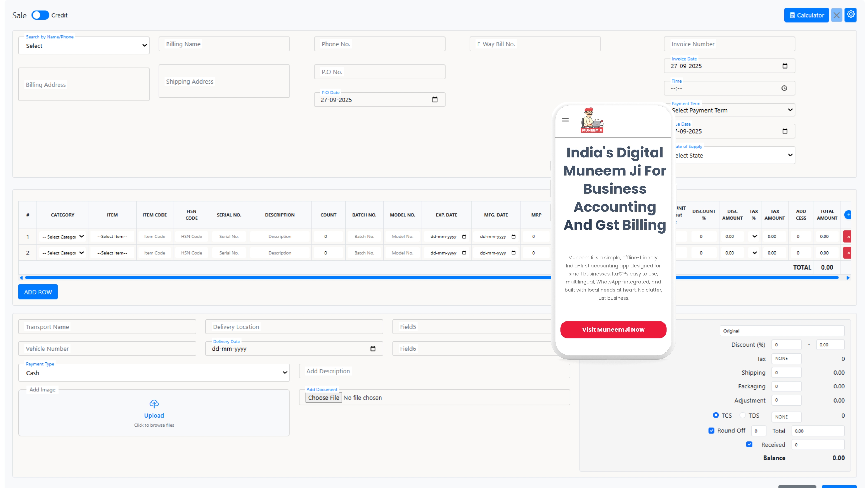This screenshot has height=488, width=868.
Task: Click the Upload cloud icon
Action: coord(154,403)
